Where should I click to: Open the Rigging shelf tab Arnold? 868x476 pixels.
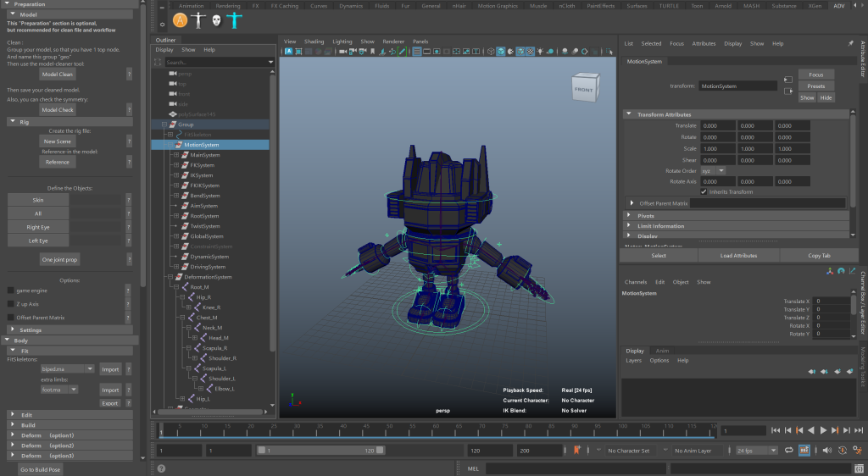(723, 6)
